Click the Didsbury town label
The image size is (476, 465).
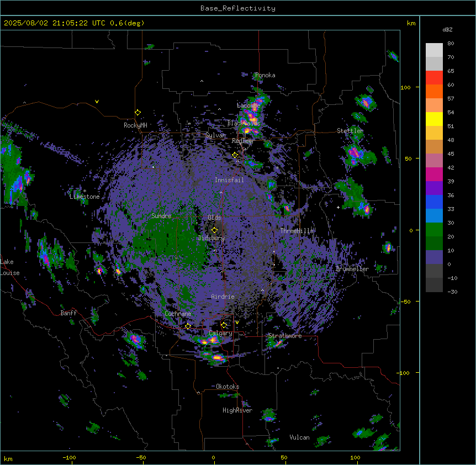click(x=211, y=238)
